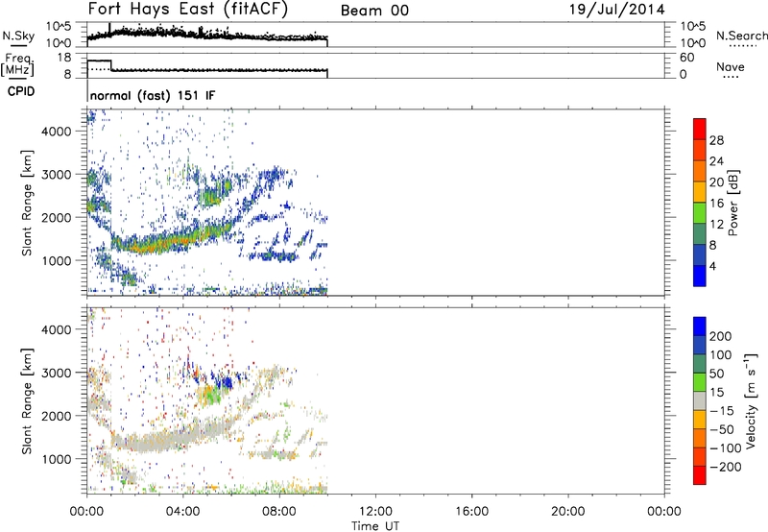Click the noise trace in N.Sky panel
Image resolution: width=768 pixels, height=532 pixels.
pos(205,35)
